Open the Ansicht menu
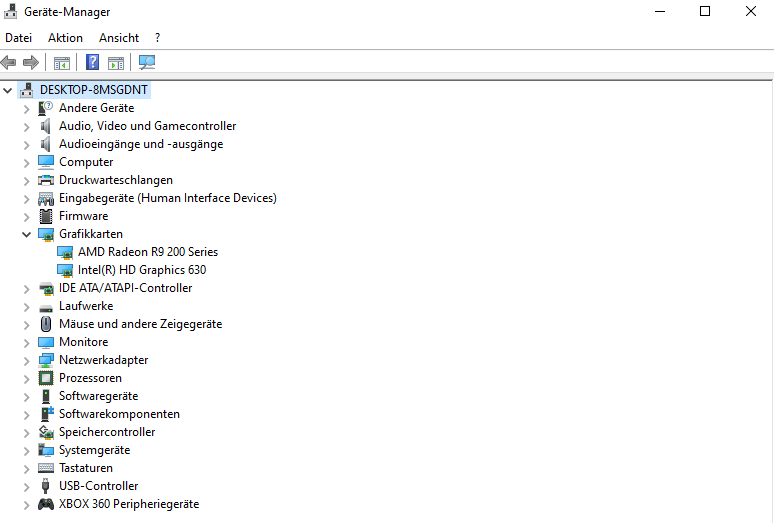This screenshot has width=774, height=523. coord(119,38)
